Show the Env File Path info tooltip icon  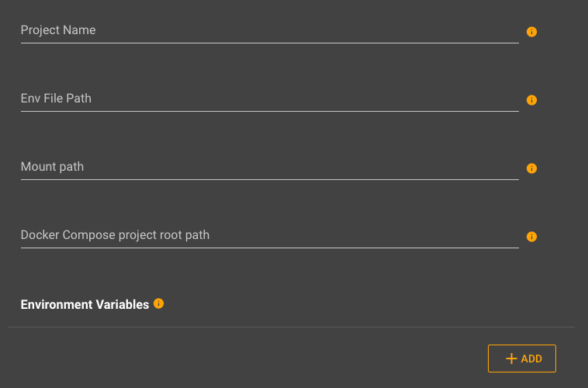(531, 100)
